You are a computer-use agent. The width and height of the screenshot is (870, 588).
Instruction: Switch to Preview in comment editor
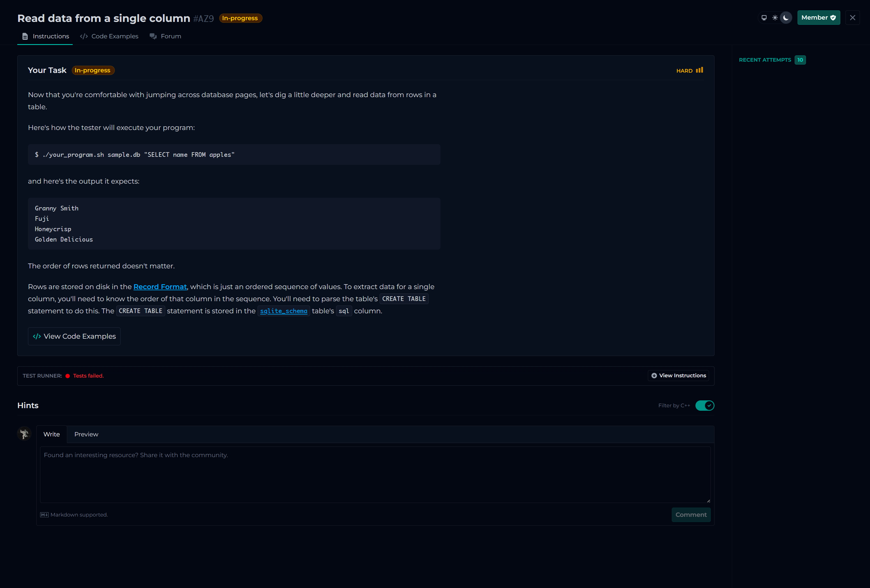click(x=86, y=434)
